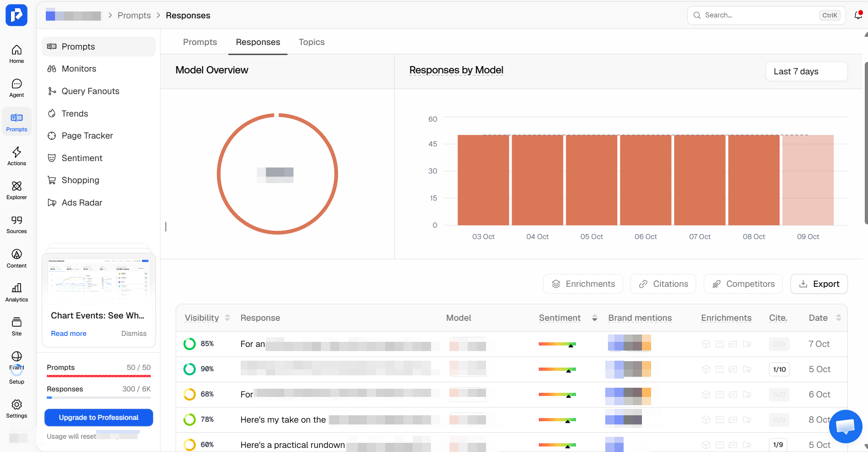Open the Content icon in the sidebar
The height and width of the screenshot is (452, 868).
17,258
